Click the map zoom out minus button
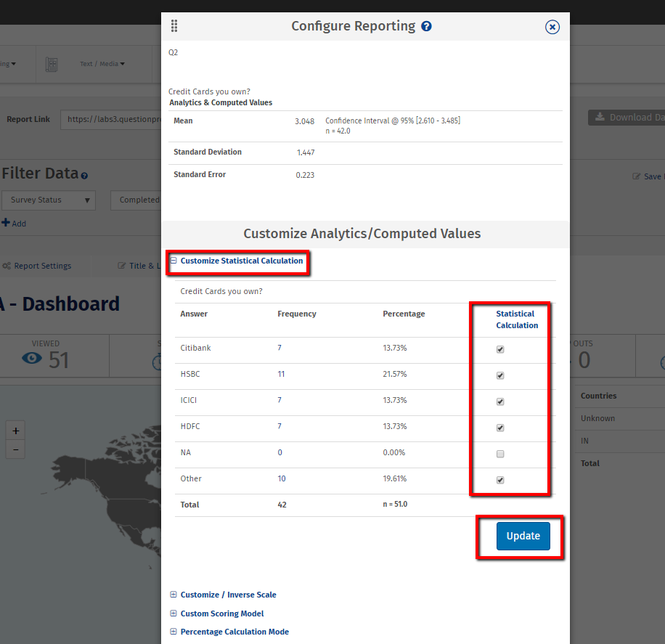Screen dimensions: 665x644 tap(16, 450)
